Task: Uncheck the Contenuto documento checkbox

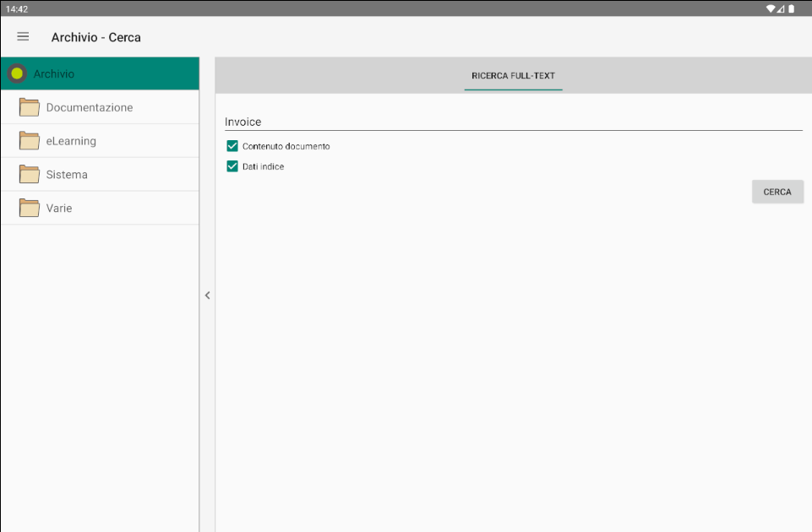Action: coord(232,146)
